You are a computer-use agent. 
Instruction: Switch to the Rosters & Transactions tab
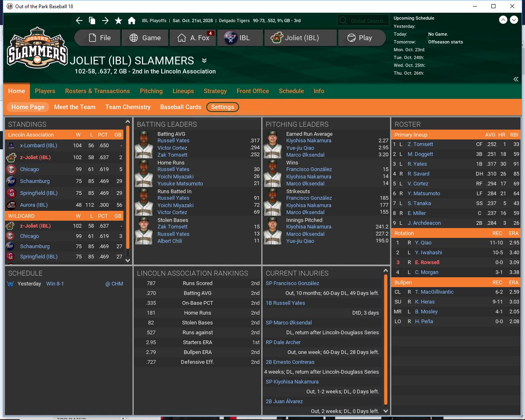pos(98,91)
